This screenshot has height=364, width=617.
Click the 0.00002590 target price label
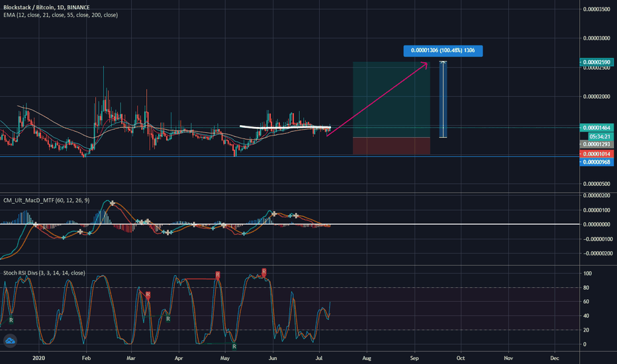pyautogui.click(x=596, y=62)
